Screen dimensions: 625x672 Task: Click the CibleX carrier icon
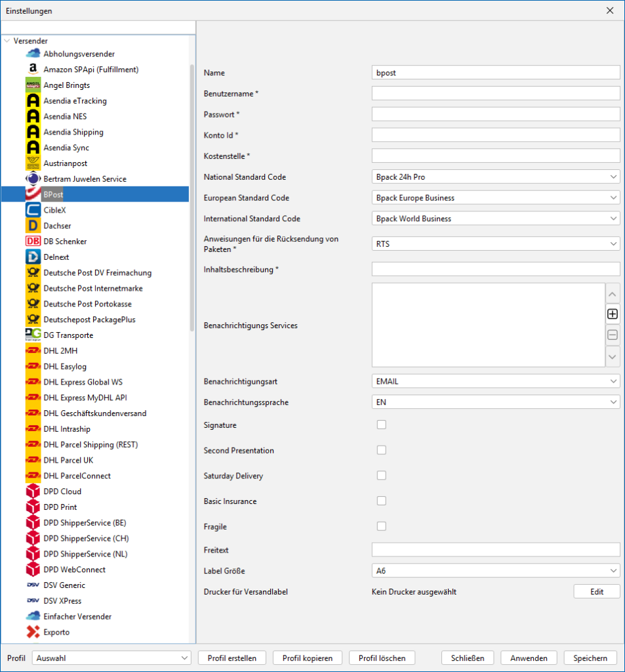pos(32,210)
